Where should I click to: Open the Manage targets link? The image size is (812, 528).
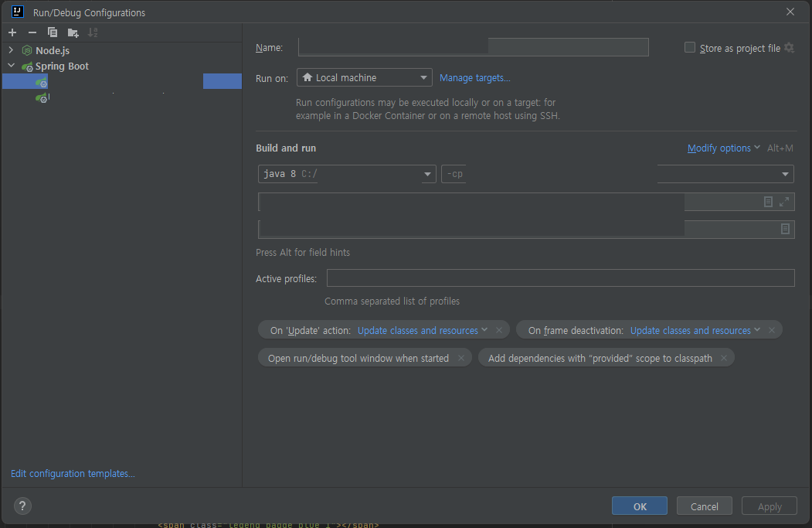point(475,78)
